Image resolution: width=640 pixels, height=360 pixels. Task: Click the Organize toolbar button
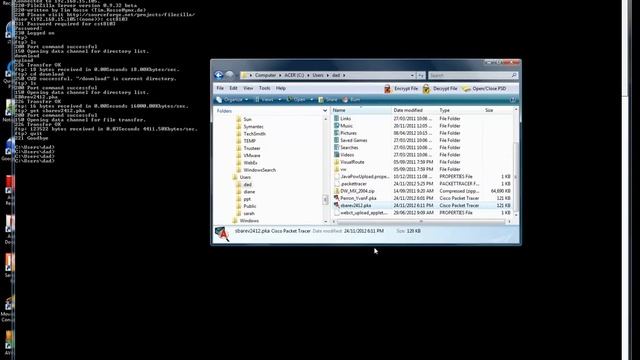click(x=231, y=100)
